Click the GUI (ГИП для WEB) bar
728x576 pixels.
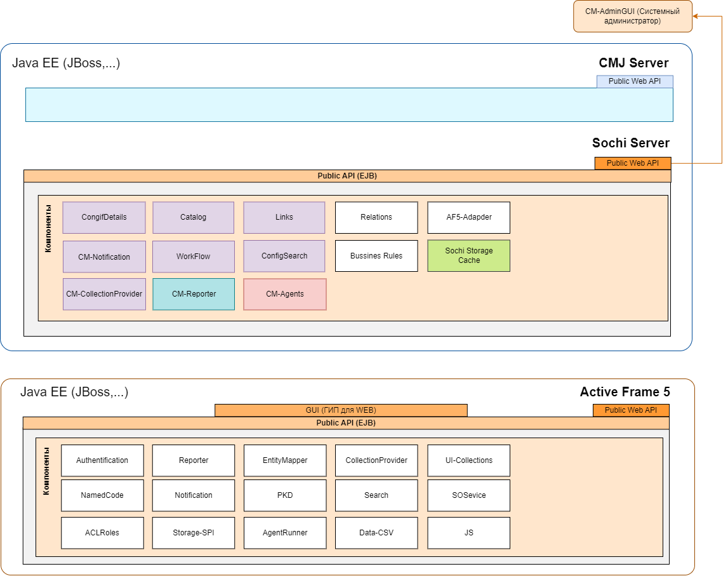point(341,410)
